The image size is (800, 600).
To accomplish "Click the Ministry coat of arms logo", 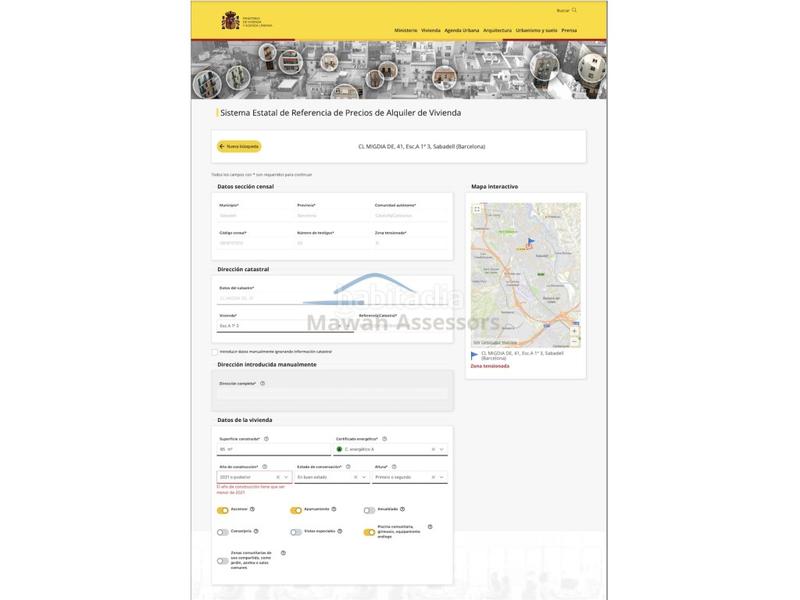I will tap(229, 21).
